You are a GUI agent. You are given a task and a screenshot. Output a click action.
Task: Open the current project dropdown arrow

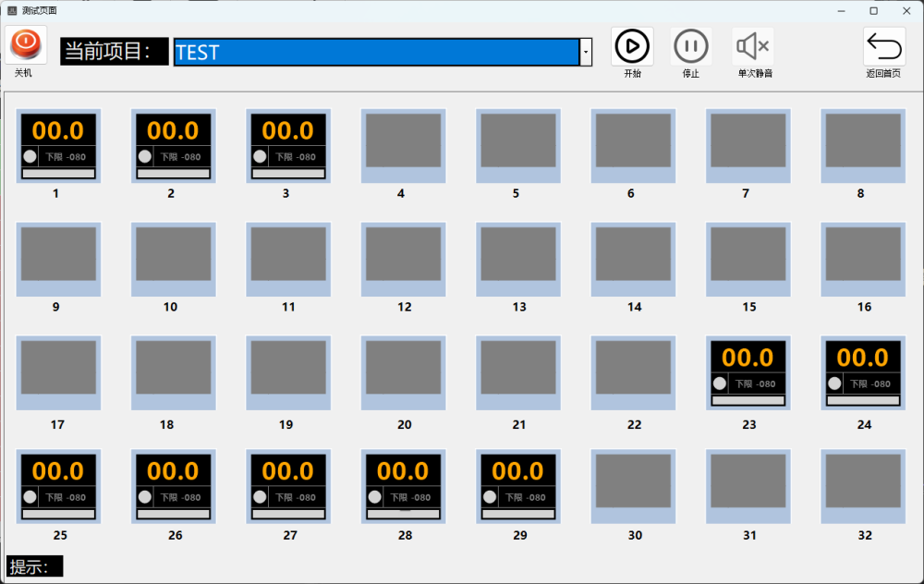tap(586, 53)
